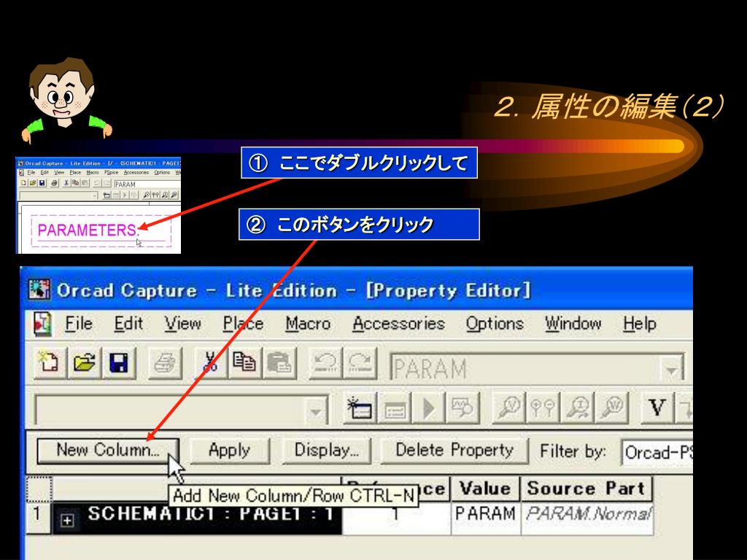Open the Place menu

pyautogui.click(x=244, y=324)
